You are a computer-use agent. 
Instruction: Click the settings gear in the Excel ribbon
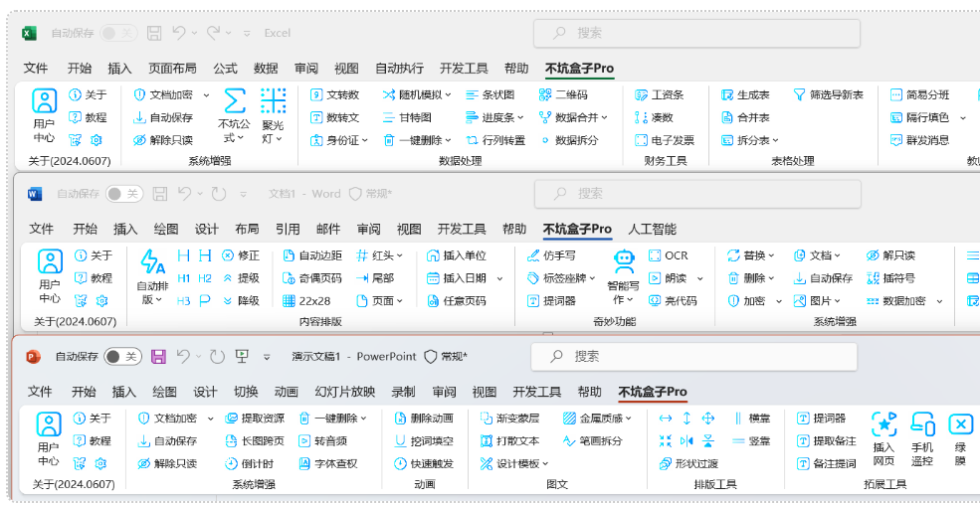point(97,140)
